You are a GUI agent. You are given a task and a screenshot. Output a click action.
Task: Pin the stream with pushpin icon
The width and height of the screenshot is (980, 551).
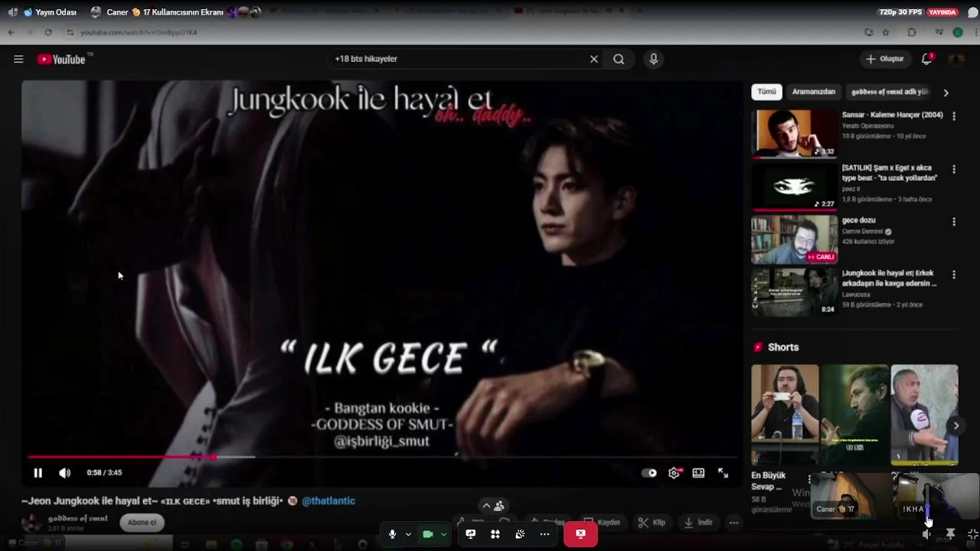point(950,534)
